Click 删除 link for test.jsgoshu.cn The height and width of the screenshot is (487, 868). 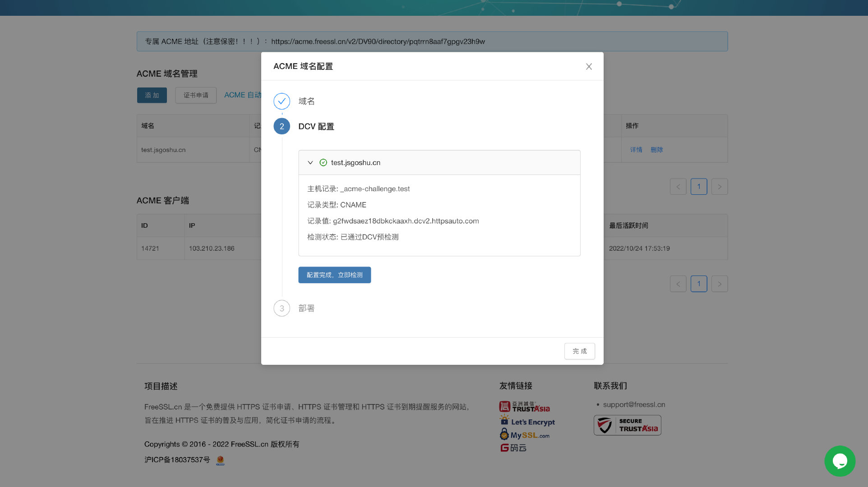click(656, 150)
